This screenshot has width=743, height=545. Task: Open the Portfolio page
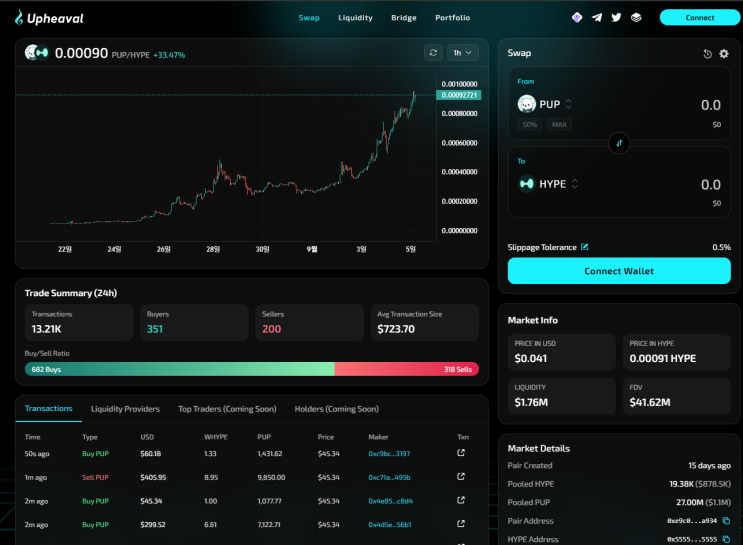pyautogui.click(x=453, y=18)
